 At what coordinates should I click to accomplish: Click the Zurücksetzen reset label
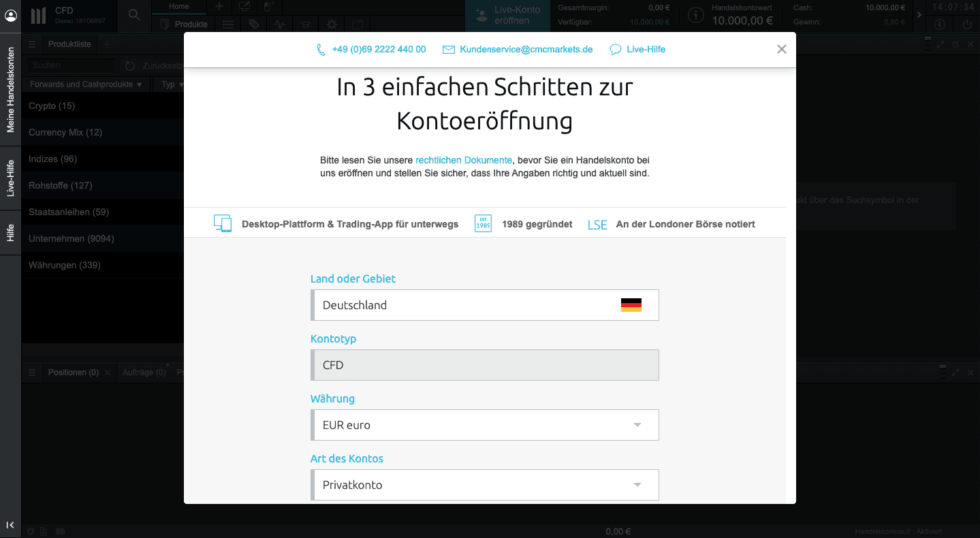coord(162,66)
